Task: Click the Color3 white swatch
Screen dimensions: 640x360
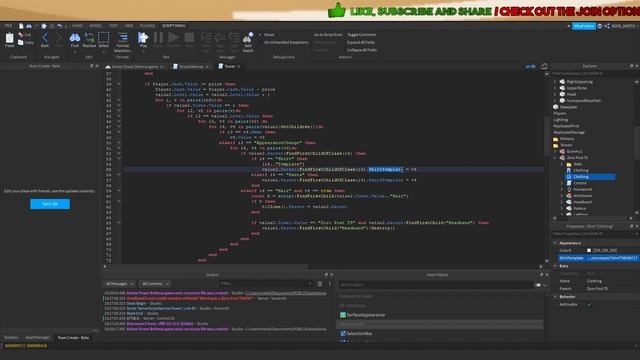Action: [x=589, y=250]
